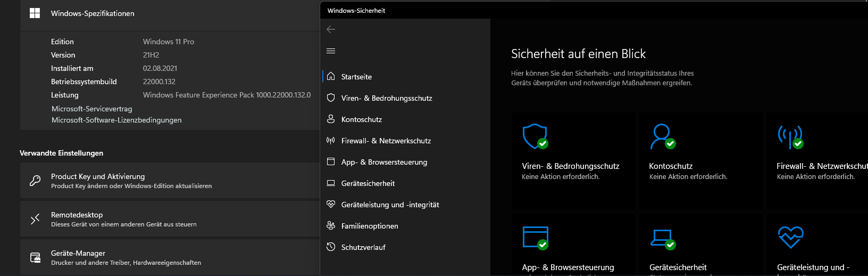This screenshot has height=276, width=868.
Task: Click the history clock icon beside Schutzverlauf
Action: 331,247
